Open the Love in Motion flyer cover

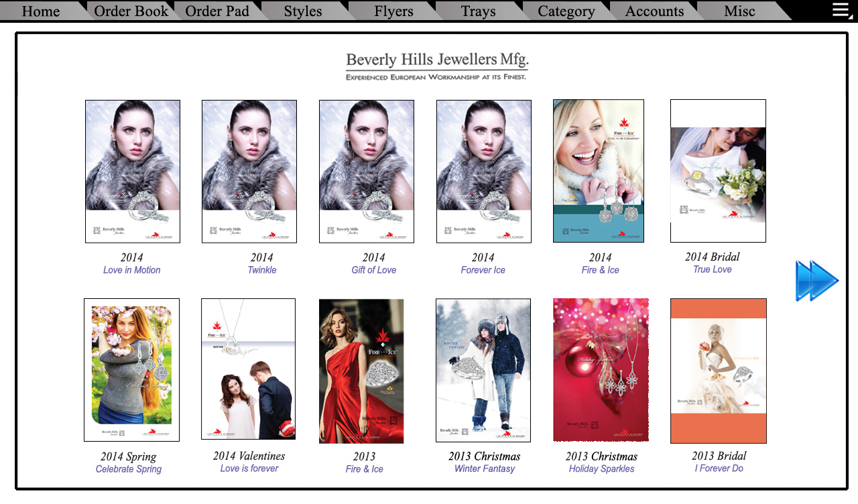point(133,172)
